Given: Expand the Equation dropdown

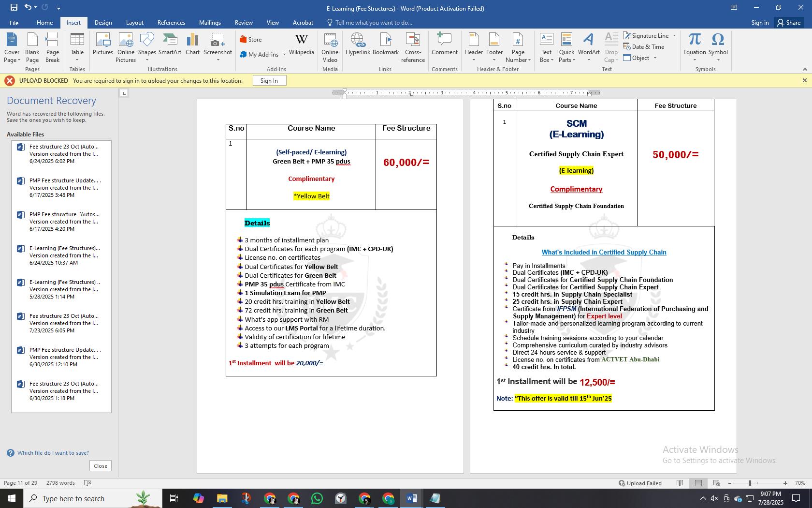Looking at the screenshot, I should point(695,56).
